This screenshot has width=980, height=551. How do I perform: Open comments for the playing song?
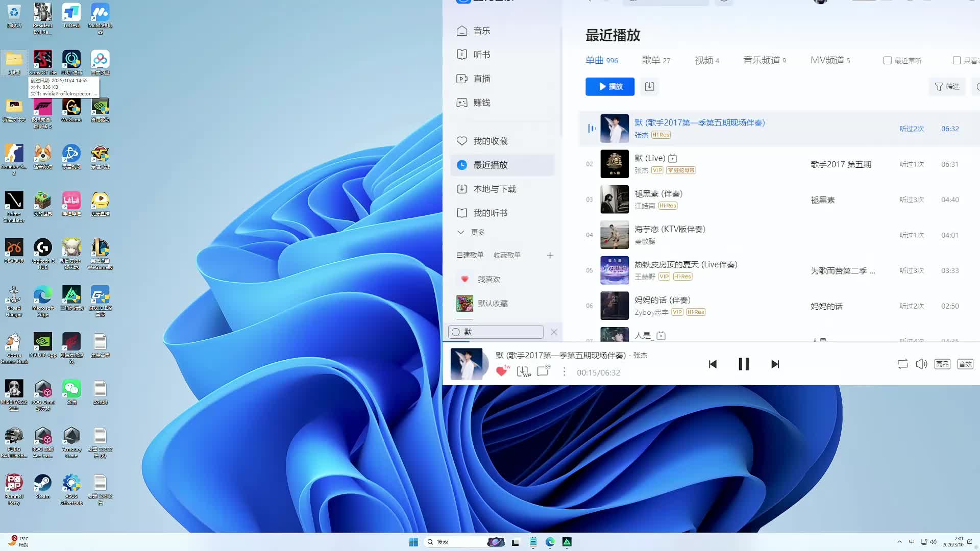[x=543, y=372]
